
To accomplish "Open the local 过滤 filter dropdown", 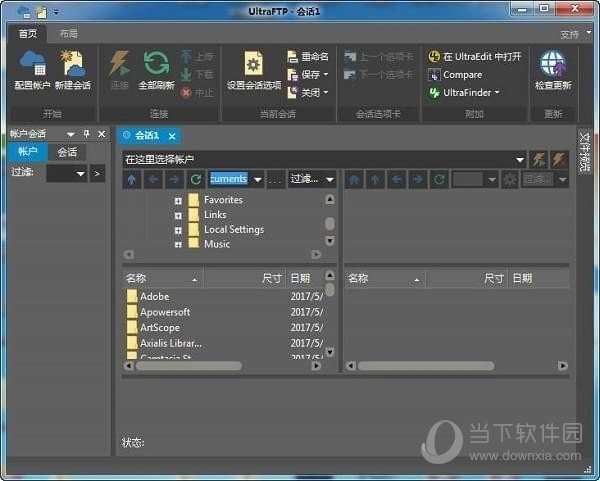I will (x=329, y=179).
